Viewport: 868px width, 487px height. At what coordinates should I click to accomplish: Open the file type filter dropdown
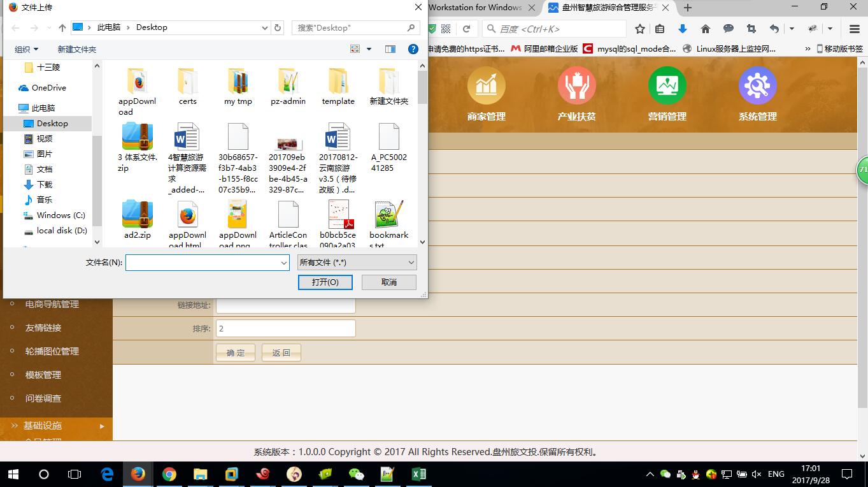click(x=357, y=263)
